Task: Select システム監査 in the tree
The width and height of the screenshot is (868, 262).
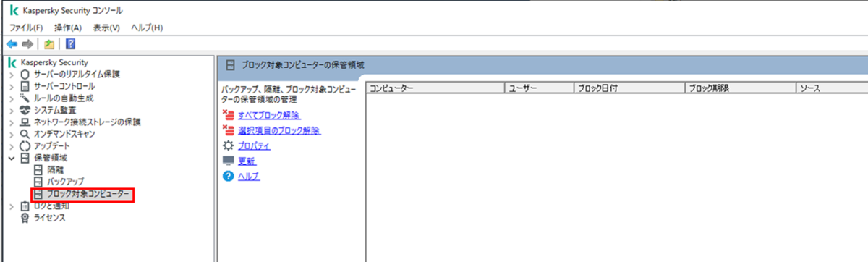Action: coord(55,110)
